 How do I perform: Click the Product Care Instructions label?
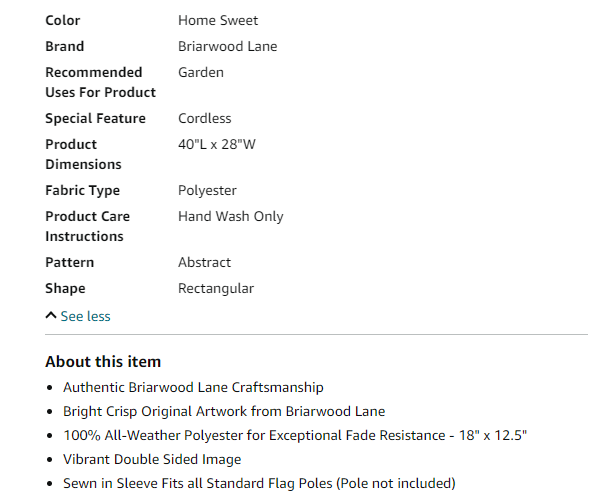coord(88,226)
